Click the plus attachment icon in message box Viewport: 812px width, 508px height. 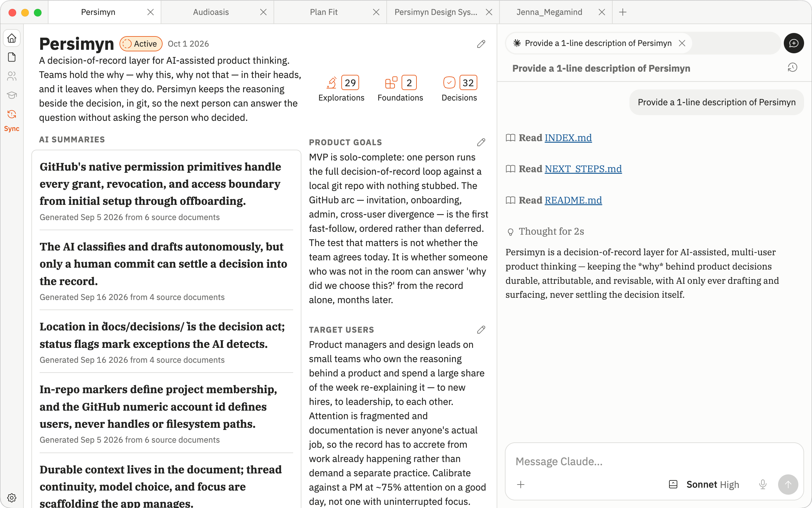pyautogui.click(x=520, y=484)
